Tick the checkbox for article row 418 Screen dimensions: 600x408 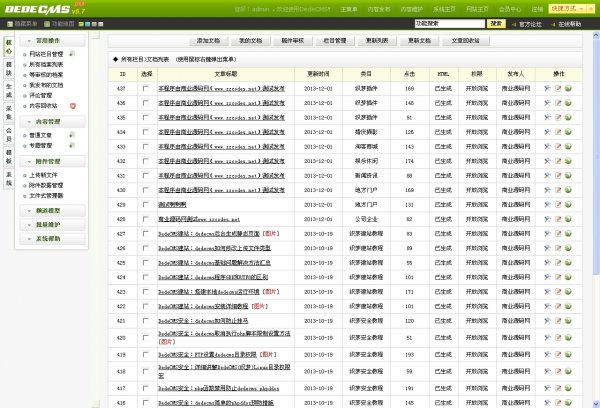pos(145,372)
